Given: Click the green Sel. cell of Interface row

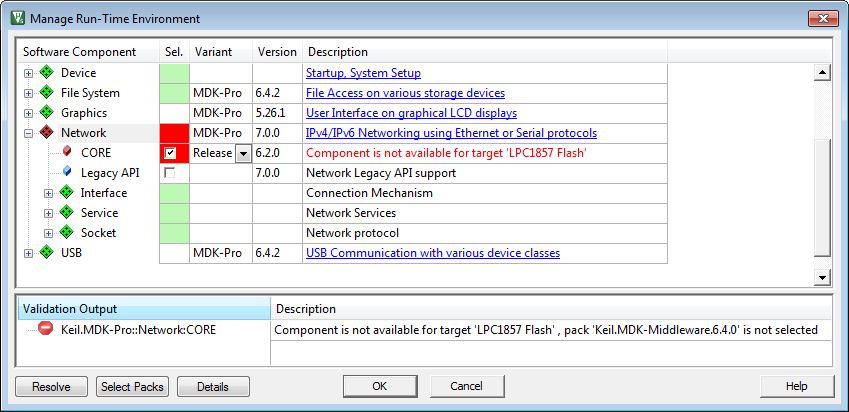Looking at the screenshot, I should click(x=174, y=193).
